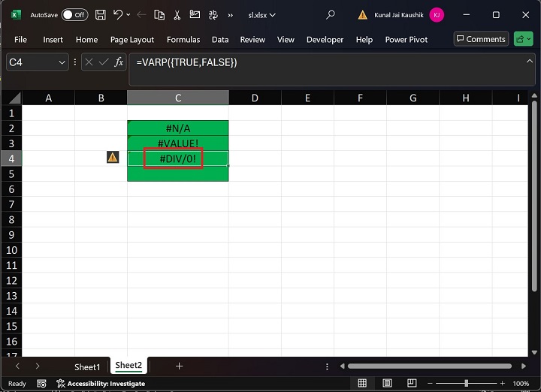Click the 100% zoom level
Image resolution: width=541 pixels, height=392 pixels.
click(x=521, y=384)
